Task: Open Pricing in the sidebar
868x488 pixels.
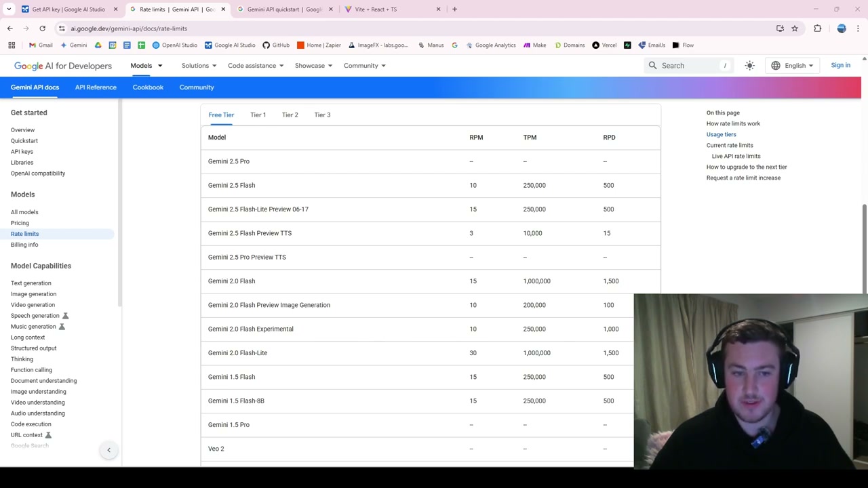Action: pyautogui.click(x=20, y=223)
